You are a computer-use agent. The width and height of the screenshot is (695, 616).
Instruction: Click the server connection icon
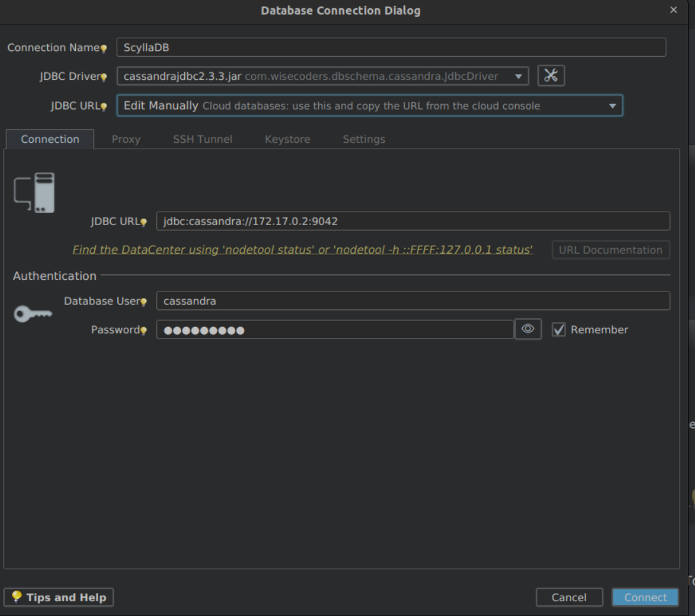coord(34,193)
